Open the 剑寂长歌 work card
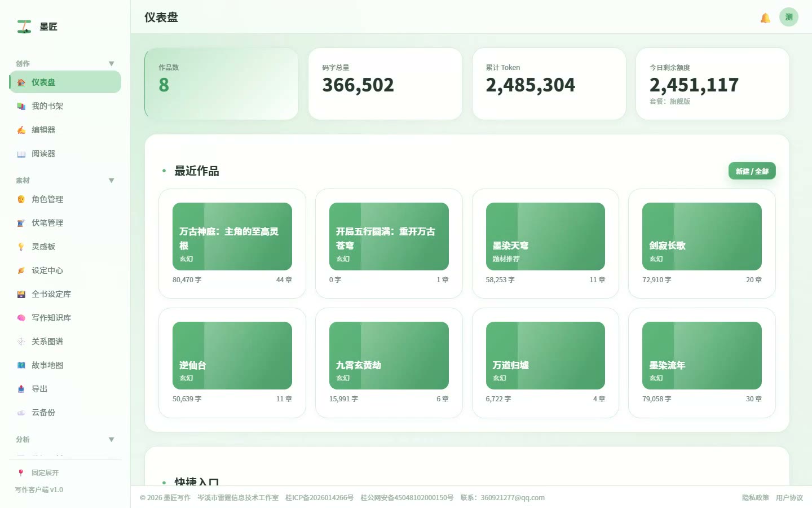This screenshot has height=508, width=812. [702, 243]
